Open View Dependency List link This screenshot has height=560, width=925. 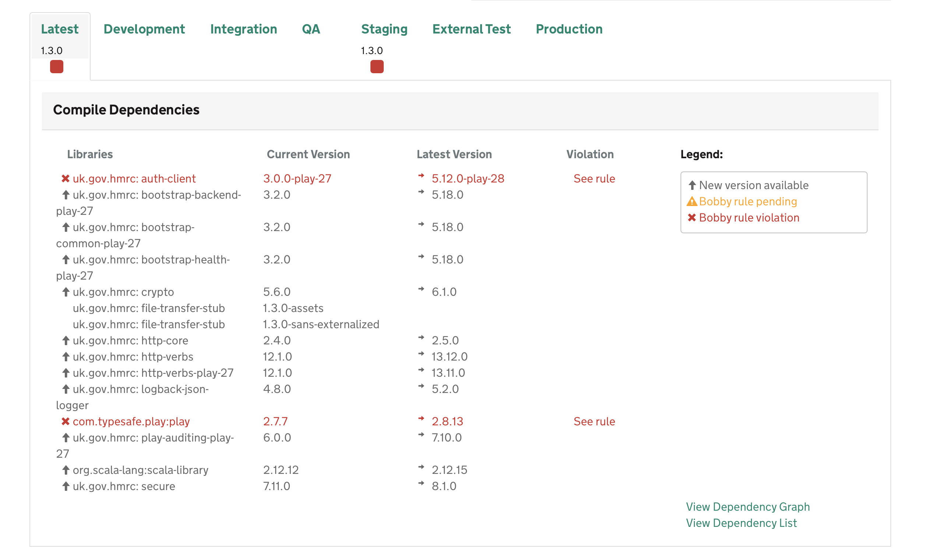[x=741, y=523]
